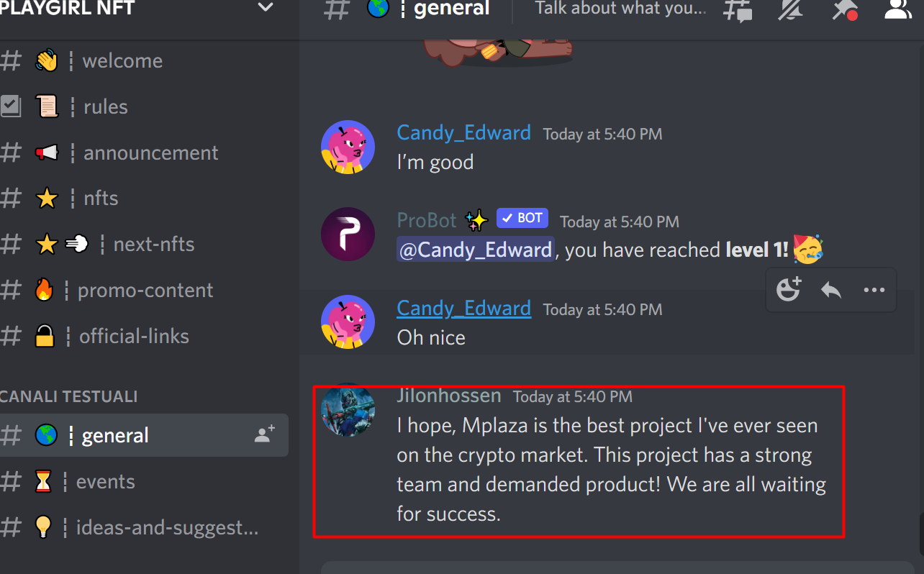The width and height of the screenshot is (924, 574).
Task: Click the @Candy_Edward mention in ProBot message
Action: 475,250
